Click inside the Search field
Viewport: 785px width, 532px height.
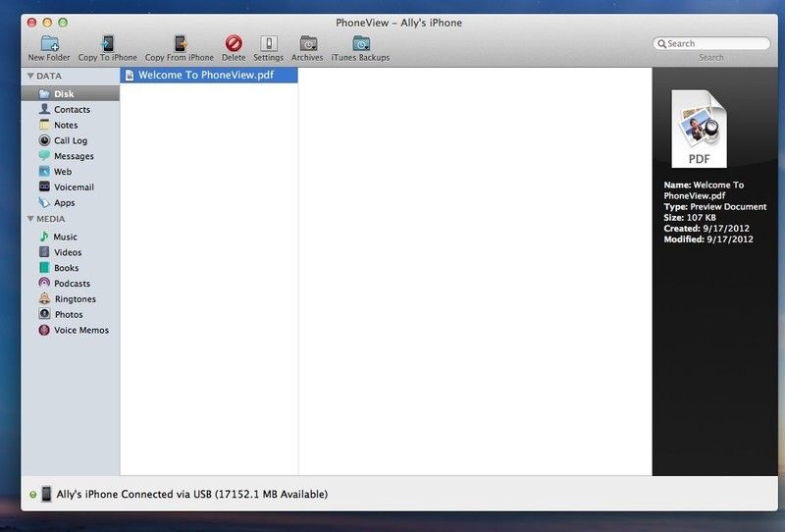click(716, 44)
